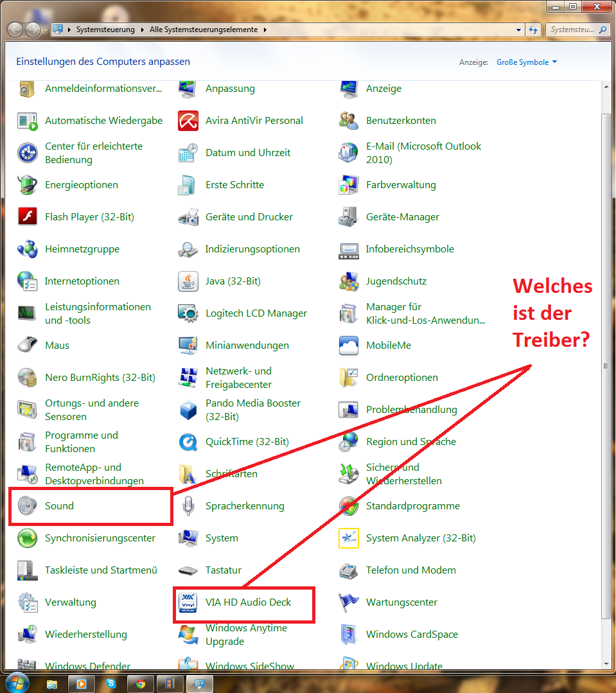Screen dimensions: 616x693
Task: Open the Geräte und Drucker icon
Action: click(188, 217)
